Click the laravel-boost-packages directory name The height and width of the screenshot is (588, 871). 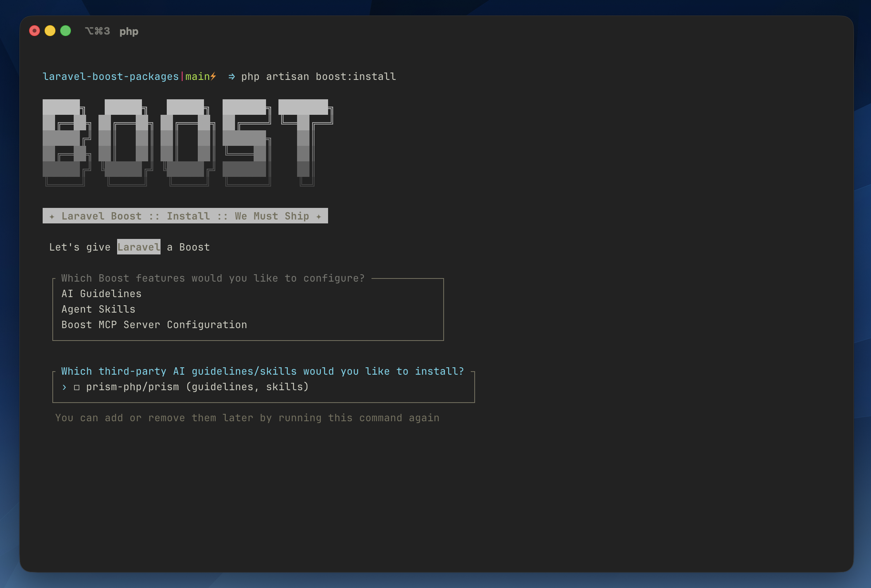click(111, 76)
